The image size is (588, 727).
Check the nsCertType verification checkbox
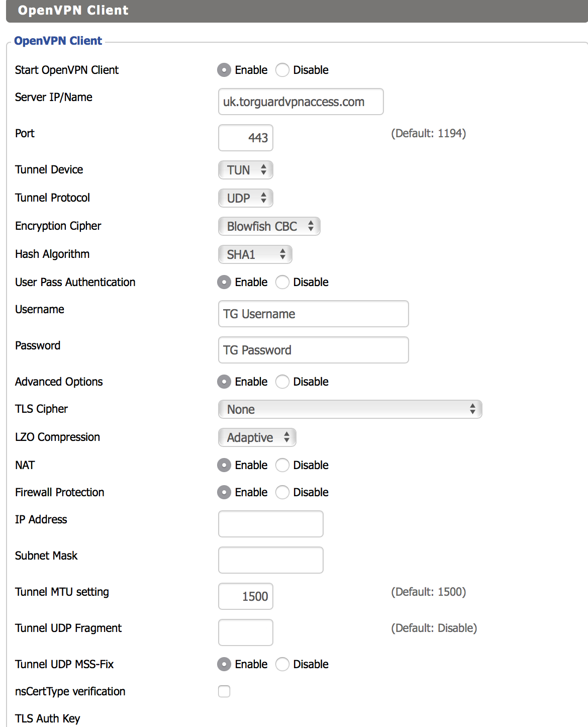coord(224,691)
